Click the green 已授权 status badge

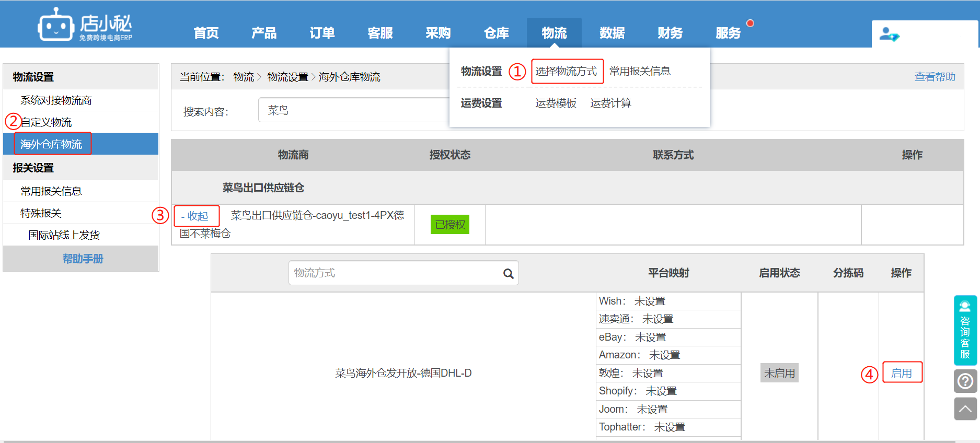point(450,225)
